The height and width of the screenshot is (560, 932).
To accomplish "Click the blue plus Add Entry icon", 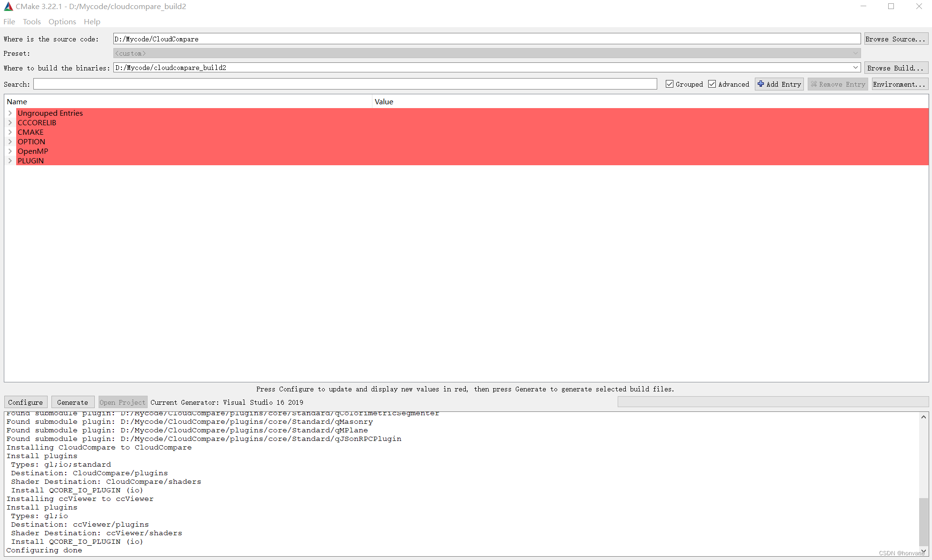I will 761,84.
